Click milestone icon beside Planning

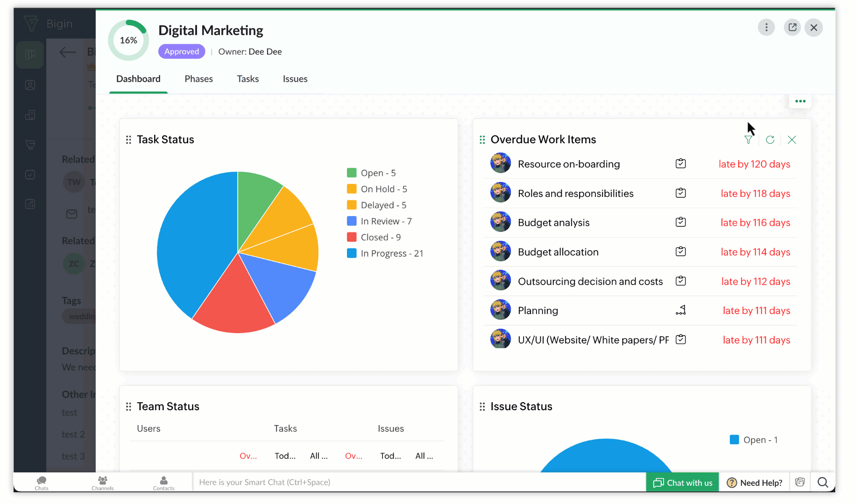tap(681, 310)
